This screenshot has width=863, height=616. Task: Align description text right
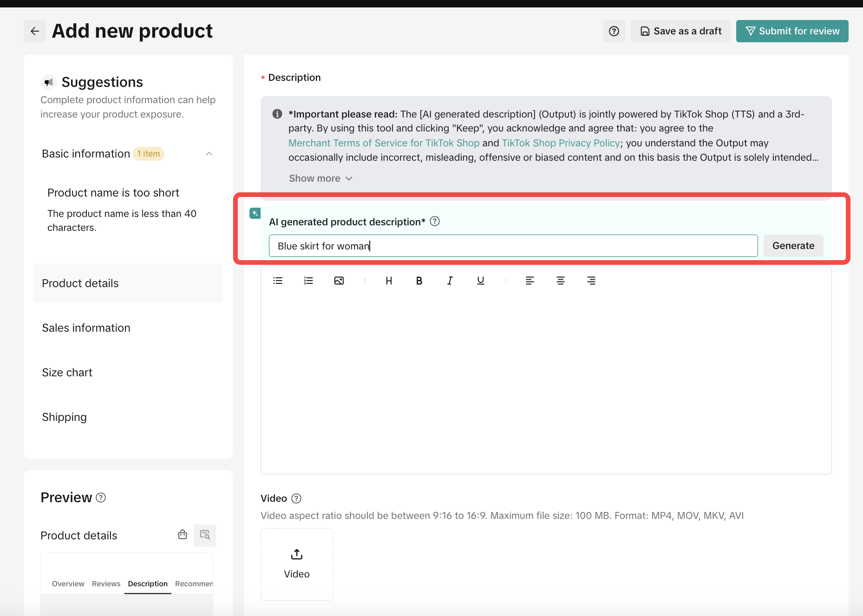click(591, 281)
